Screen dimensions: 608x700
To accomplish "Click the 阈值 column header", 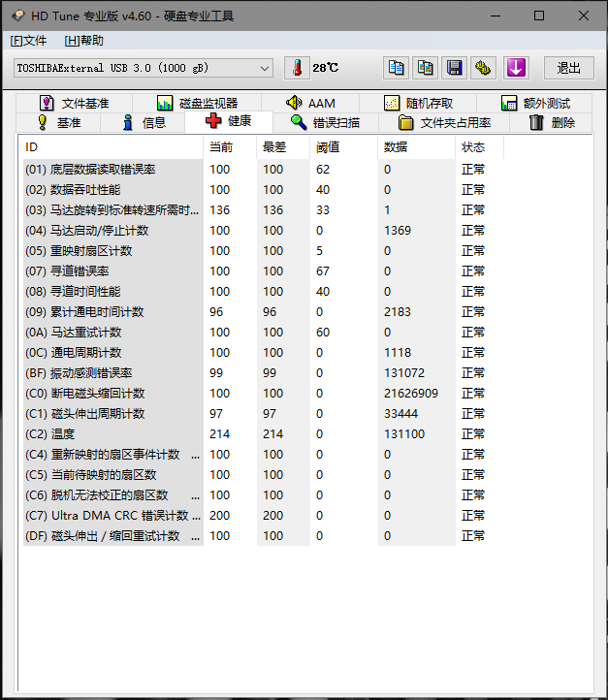I will tap(343, 147).
